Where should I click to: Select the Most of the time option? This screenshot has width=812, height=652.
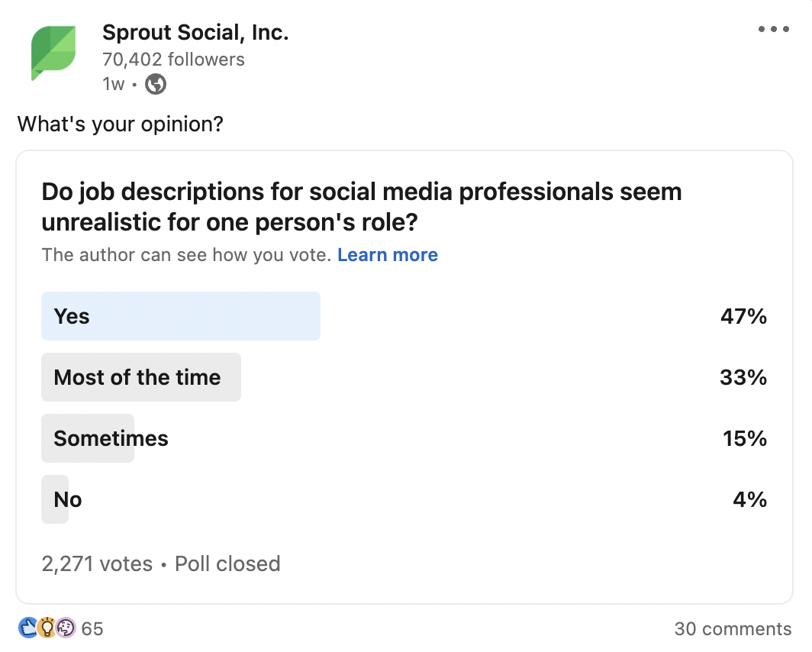point(141,377)
